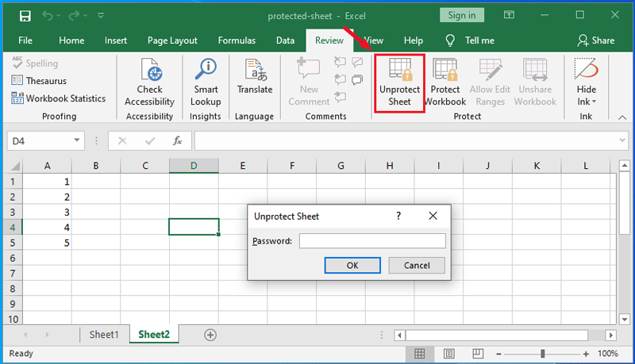Switch to Normal view icon
The width and height of the screenshot is (635, 364).
coord(420,354)
